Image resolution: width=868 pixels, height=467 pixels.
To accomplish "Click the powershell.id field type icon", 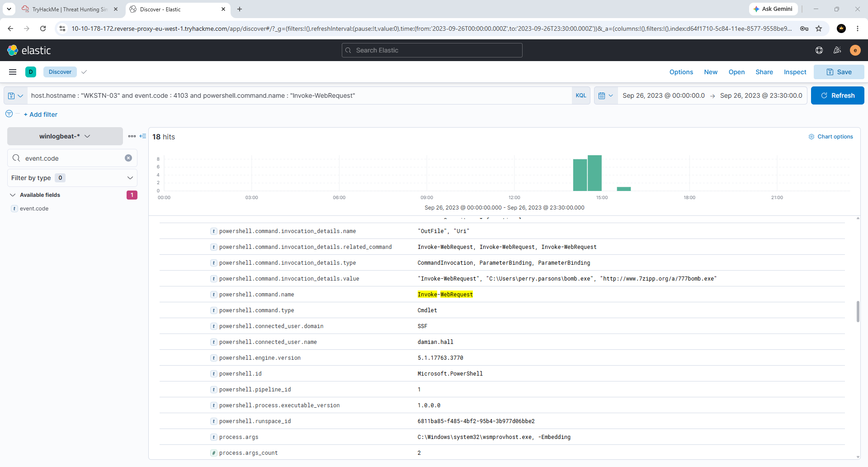I will [x=213, y=374].
